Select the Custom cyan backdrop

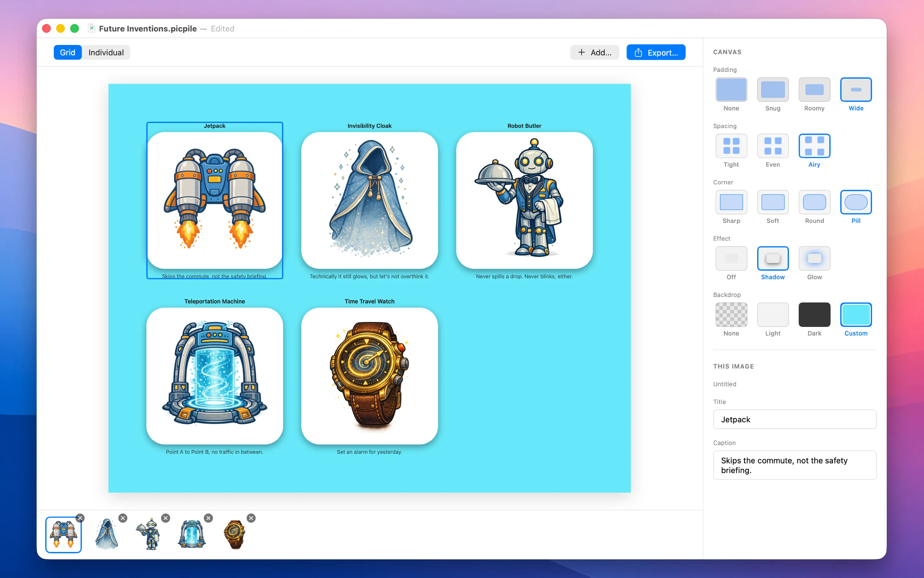click(856, 314)
